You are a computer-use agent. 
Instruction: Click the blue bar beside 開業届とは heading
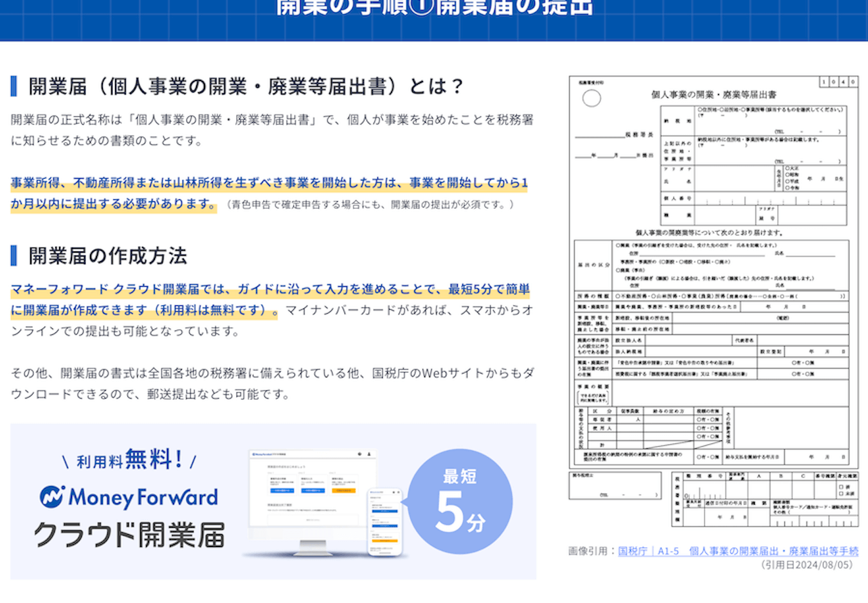coord(14,86)
